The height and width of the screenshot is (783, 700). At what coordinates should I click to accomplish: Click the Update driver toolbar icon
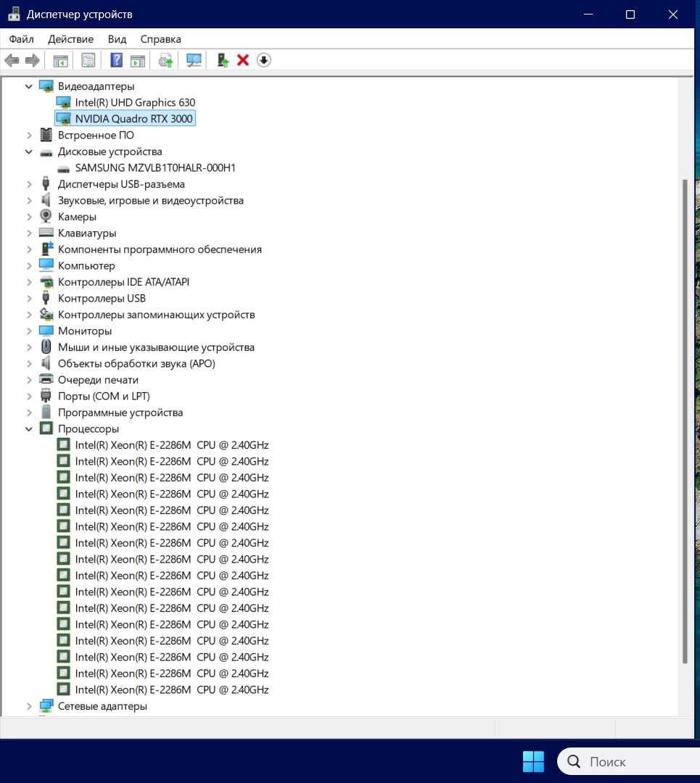pyautogui.click(x=165, y=60)
